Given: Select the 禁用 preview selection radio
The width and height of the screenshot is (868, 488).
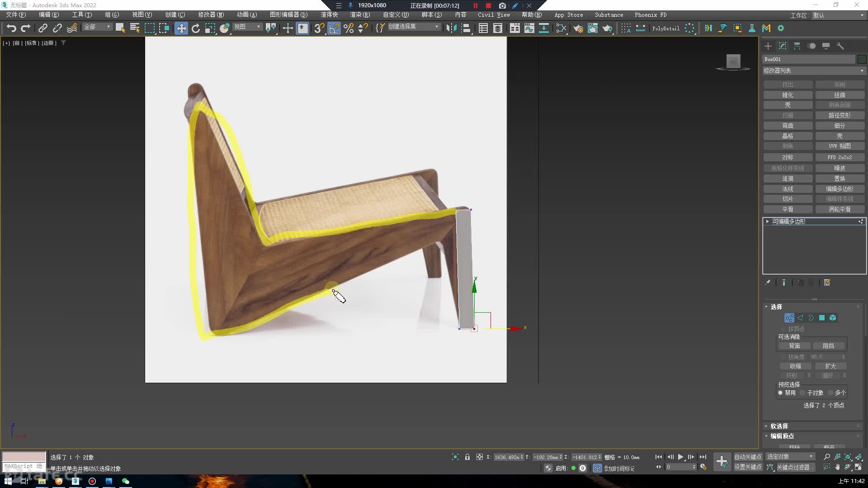Looking at the screenshot, I should point(780,393).
